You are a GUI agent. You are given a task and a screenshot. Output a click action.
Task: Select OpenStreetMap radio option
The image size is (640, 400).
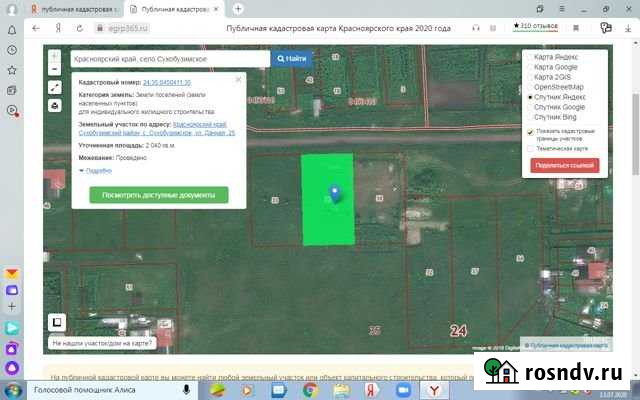(x=530, y=87)
